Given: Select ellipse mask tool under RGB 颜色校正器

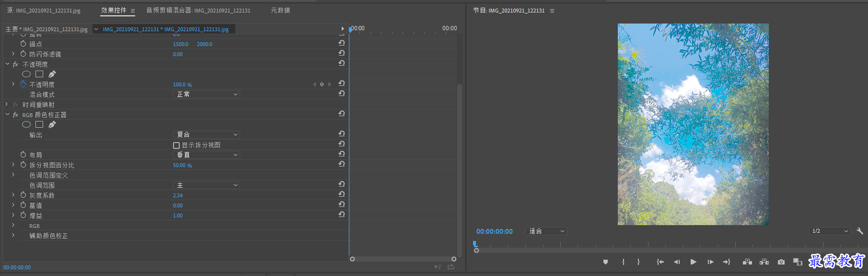Looking at the screenshot, I should [x=26, y=124].
